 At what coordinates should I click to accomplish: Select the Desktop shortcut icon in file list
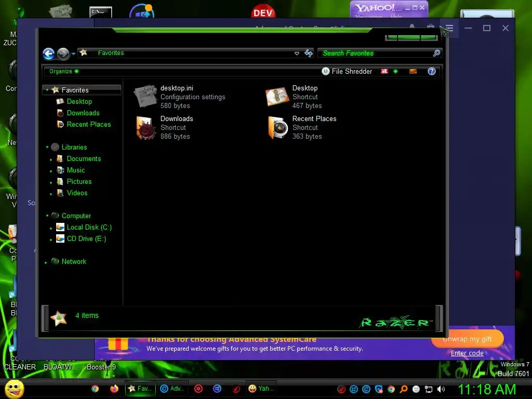(x=277, y=96)
